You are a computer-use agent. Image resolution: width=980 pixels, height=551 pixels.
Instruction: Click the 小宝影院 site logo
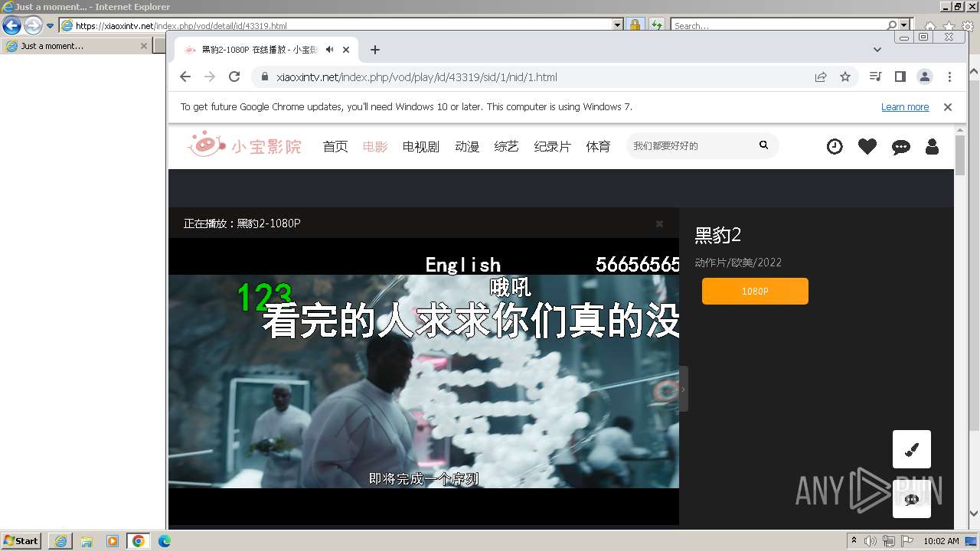tap(244, 145)
